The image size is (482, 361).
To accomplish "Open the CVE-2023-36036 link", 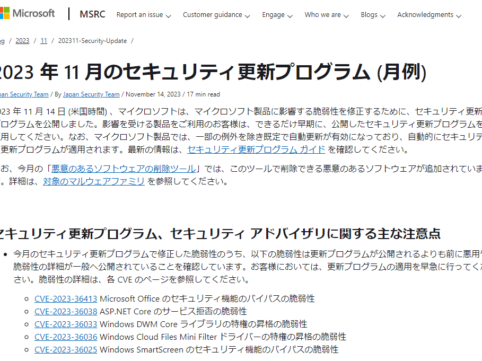I will pyautogui.click(x=66, y=337).
